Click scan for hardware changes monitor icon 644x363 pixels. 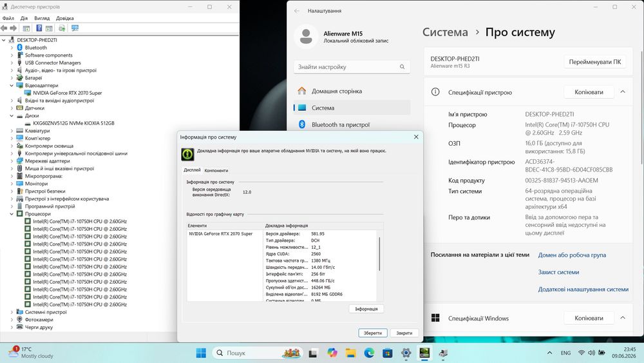[x=75, y=28]
